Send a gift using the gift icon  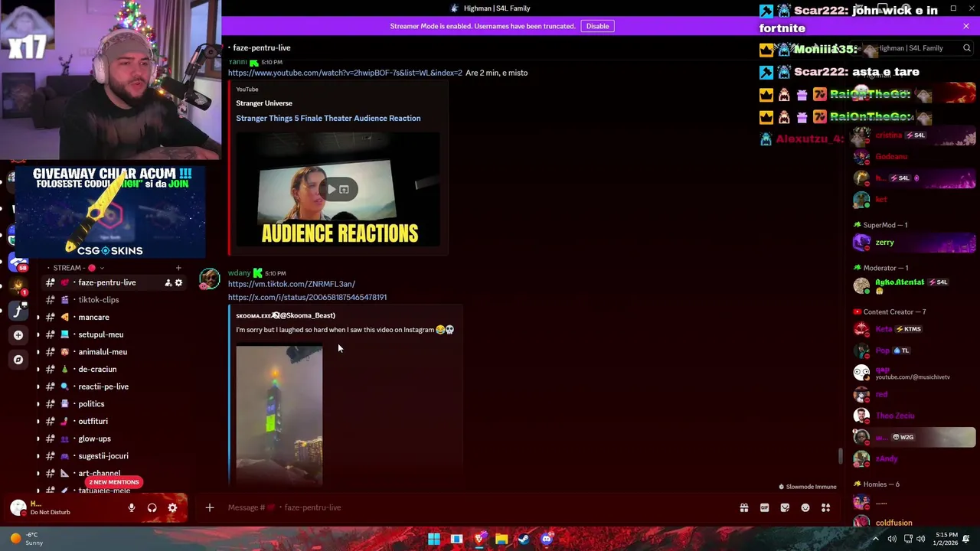tap(743, 507)
